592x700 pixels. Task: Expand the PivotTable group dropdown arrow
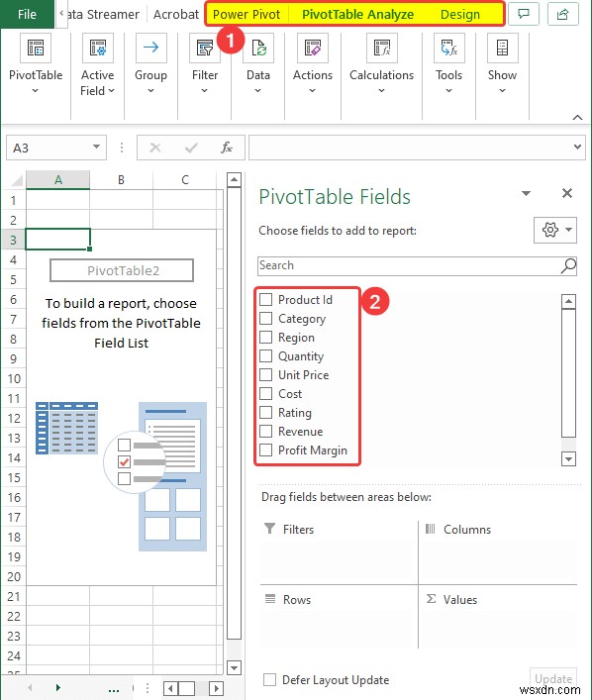pyautogui.click(x=36, y=91)
